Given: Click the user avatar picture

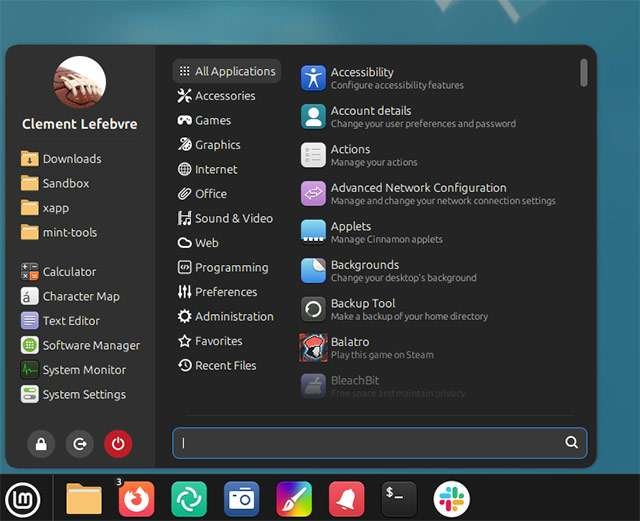Looking at the screenshot, I should pyautogui.click(x=80, y=82).
